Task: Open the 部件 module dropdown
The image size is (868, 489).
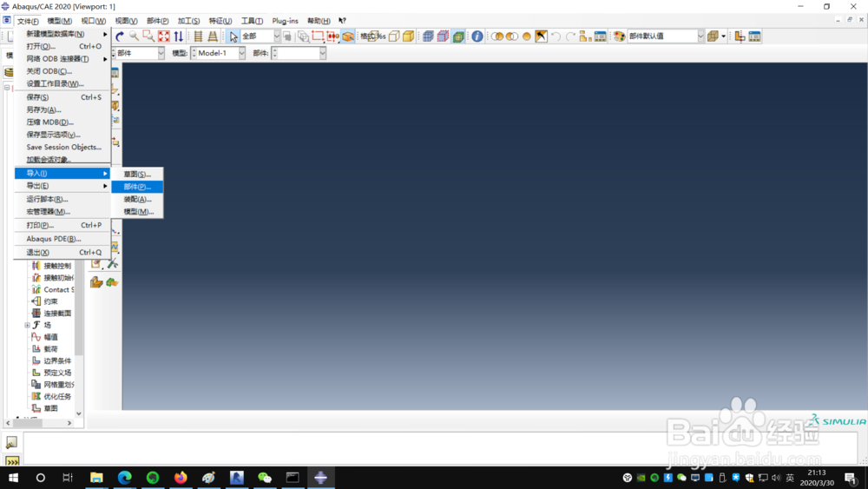Action: tap(161, 53)
